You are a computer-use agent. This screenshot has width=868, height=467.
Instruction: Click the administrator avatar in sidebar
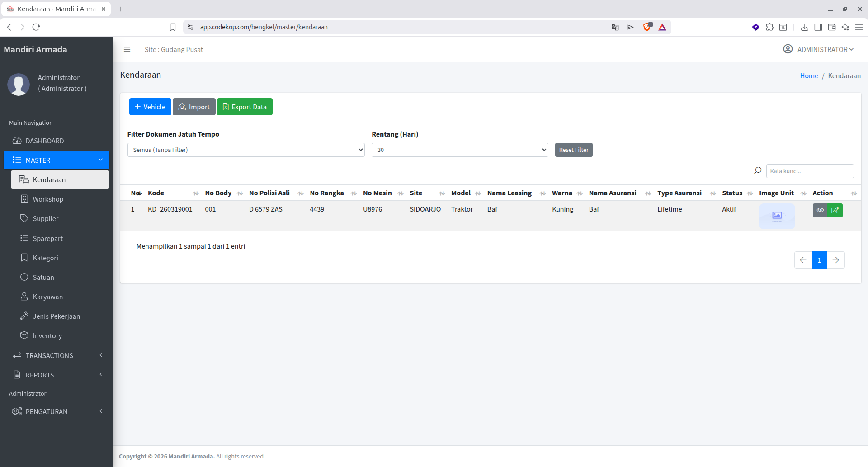pos(19,84)
